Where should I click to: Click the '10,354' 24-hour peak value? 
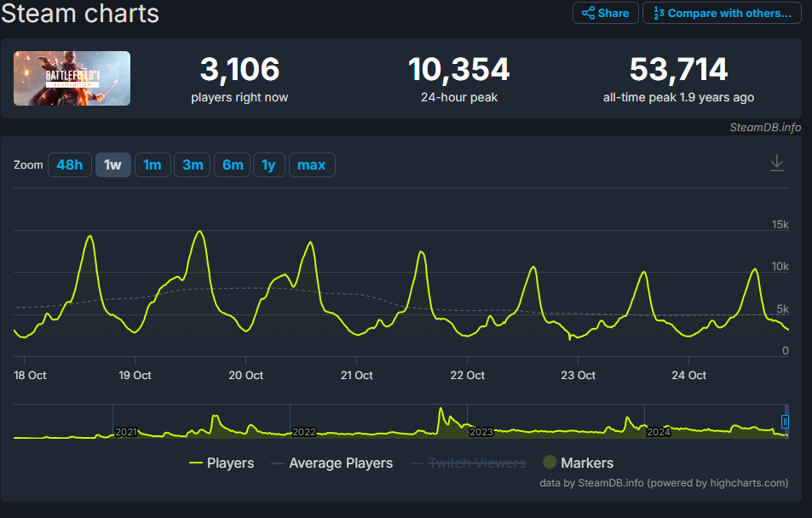coord(458,69)
